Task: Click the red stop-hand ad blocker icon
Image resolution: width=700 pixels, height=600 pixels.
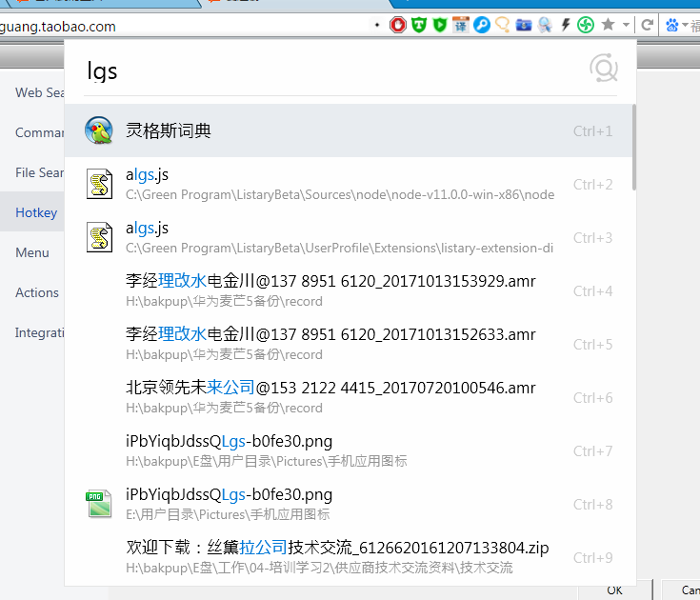Action: click(x=398, y=25)
